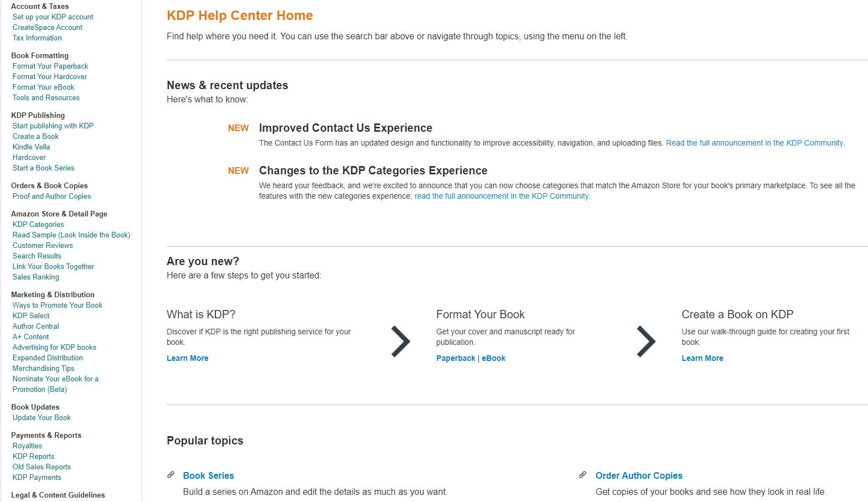Viewport: 868px width, 502px height.
Task: Open Update Your Book page
Action: (41, 417)
